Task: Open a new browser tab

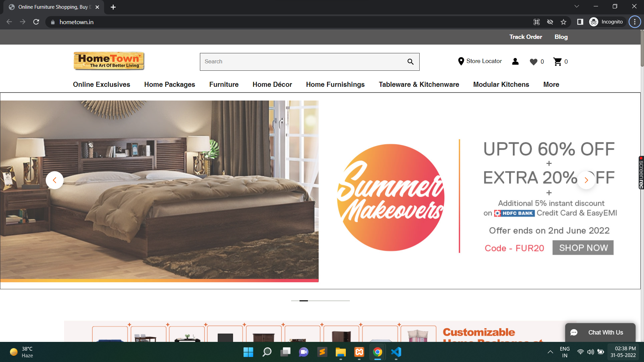Action: [113, 7]
